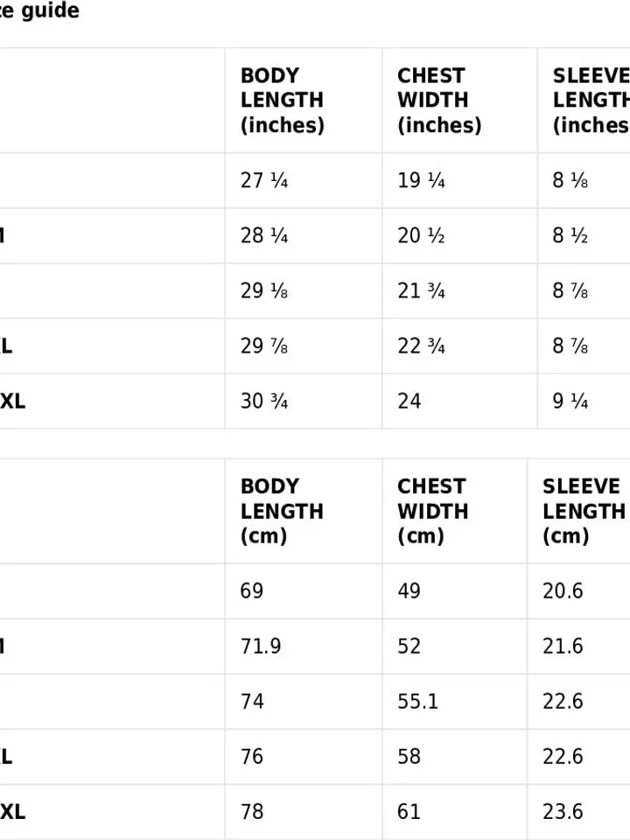The image size is (630, 840).
Task: Click the SLEEVE LENGTH (inches) column header
Action: click(x=584, y=100)
